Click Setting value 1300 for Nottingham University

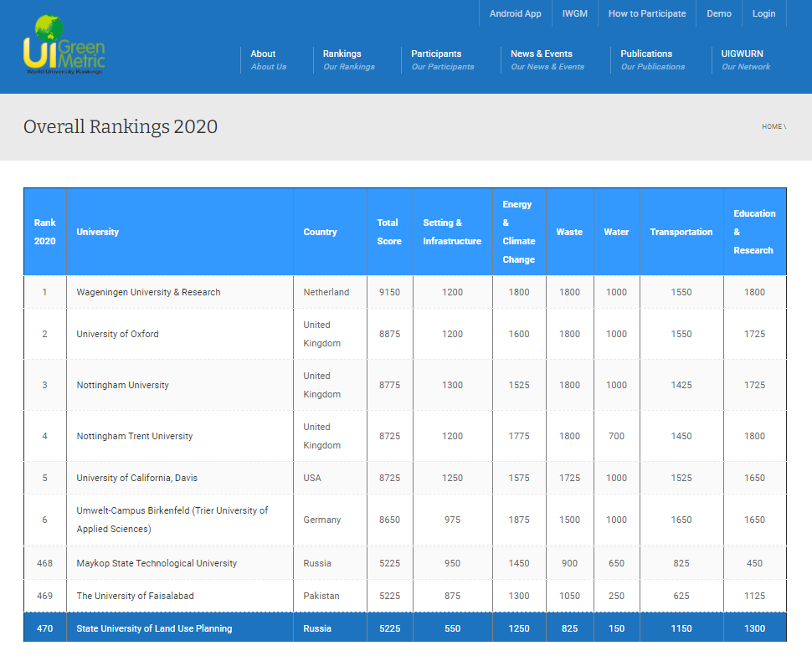(453, 385)
